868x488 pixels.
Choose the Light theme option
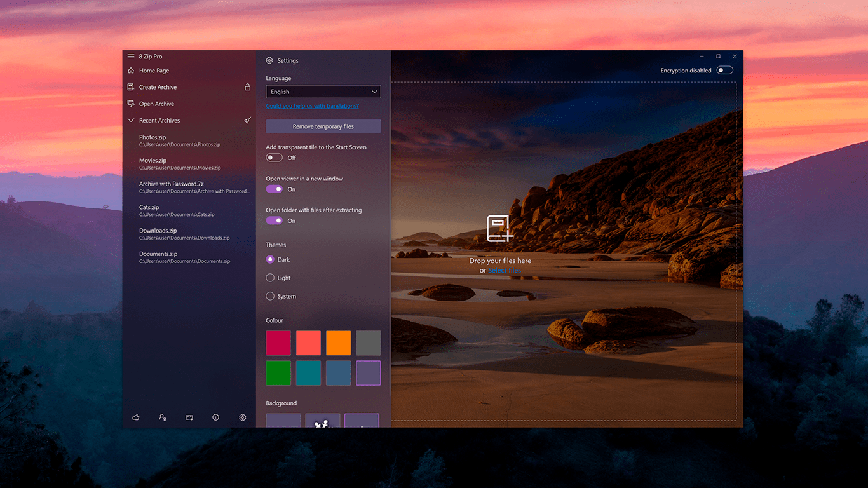[x=270, y=278]
